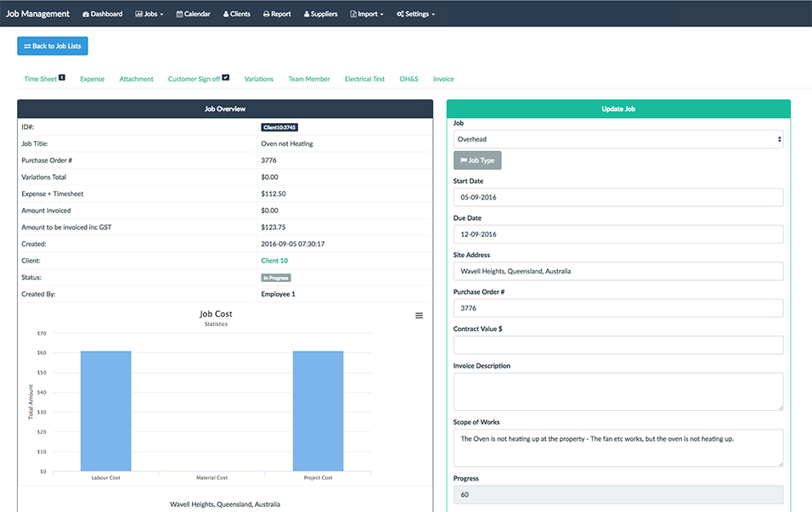Click the Progress field showing 60
The image size is (812, 512).
(618, 494)
